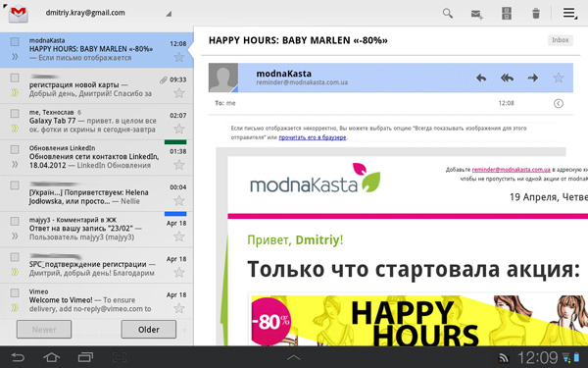The width and height of the screenshot is (588, 368).
Task: Open Galaxy Tab 77 conversation subject
Action: click(x=53, y=121)
